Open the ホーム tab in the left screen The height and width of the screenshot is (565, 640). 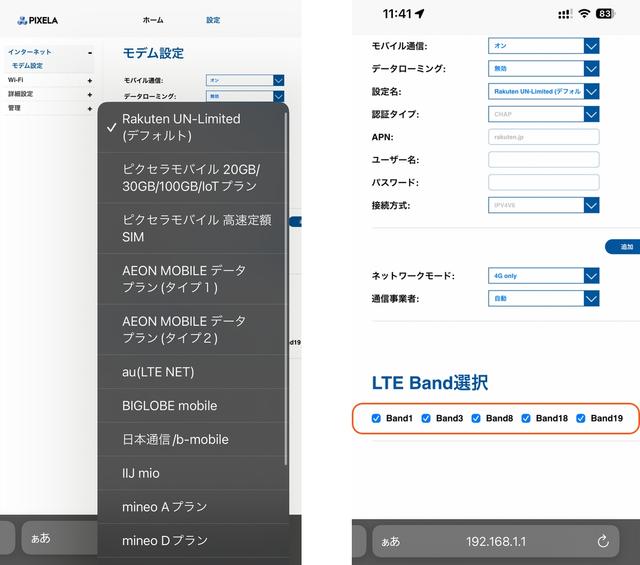pos(153,20)
